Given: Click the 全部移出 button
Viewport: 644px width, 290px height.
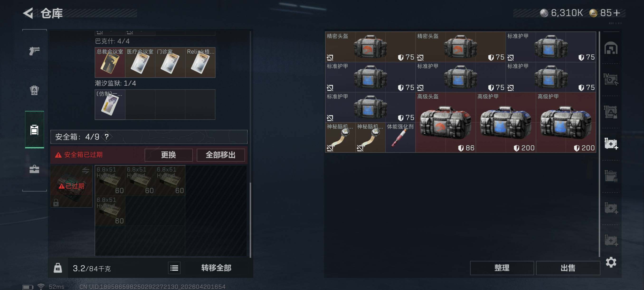Looking at the screenshot, I should coord(221,155).
